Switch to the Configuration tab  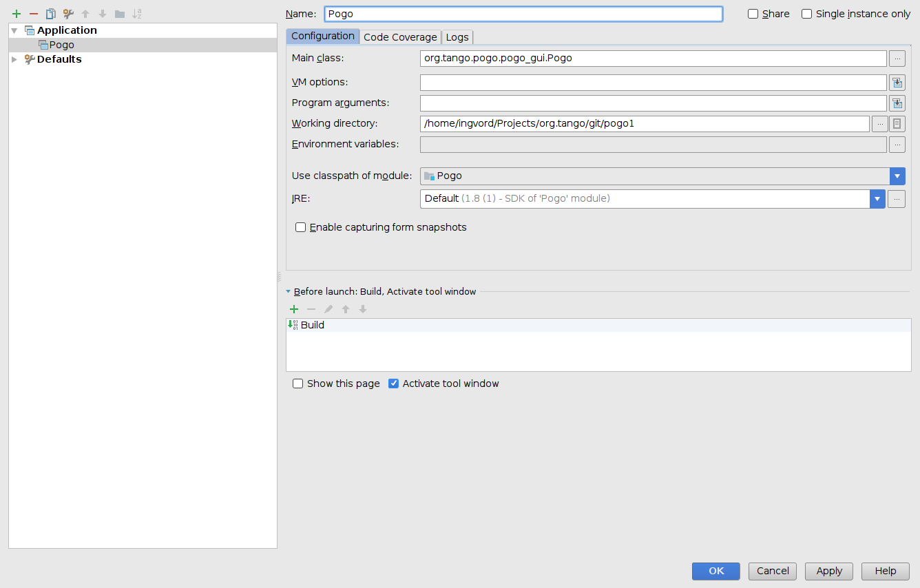coord(323,36)
